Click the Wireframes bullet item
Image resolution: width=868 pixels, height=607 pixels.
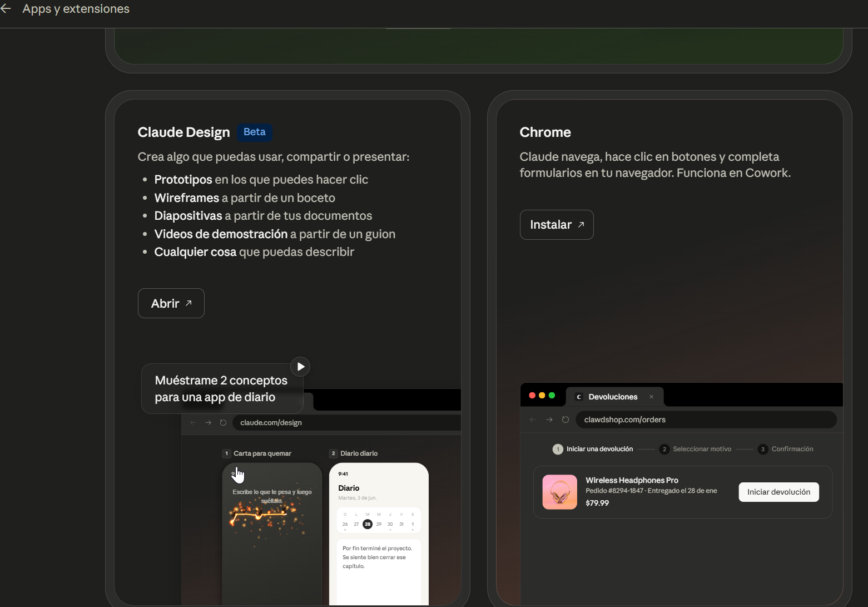245,198
